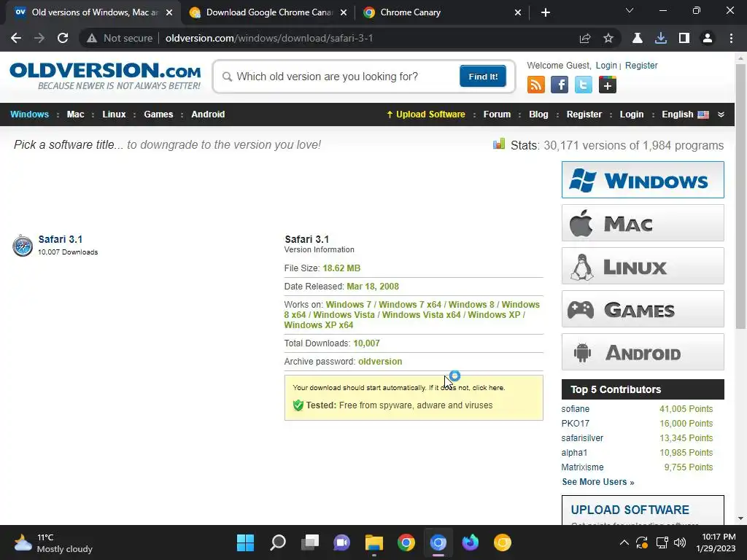Select Games in the navigation bar
This screenshot has height=560, width=747.
(x=158, y=114)
